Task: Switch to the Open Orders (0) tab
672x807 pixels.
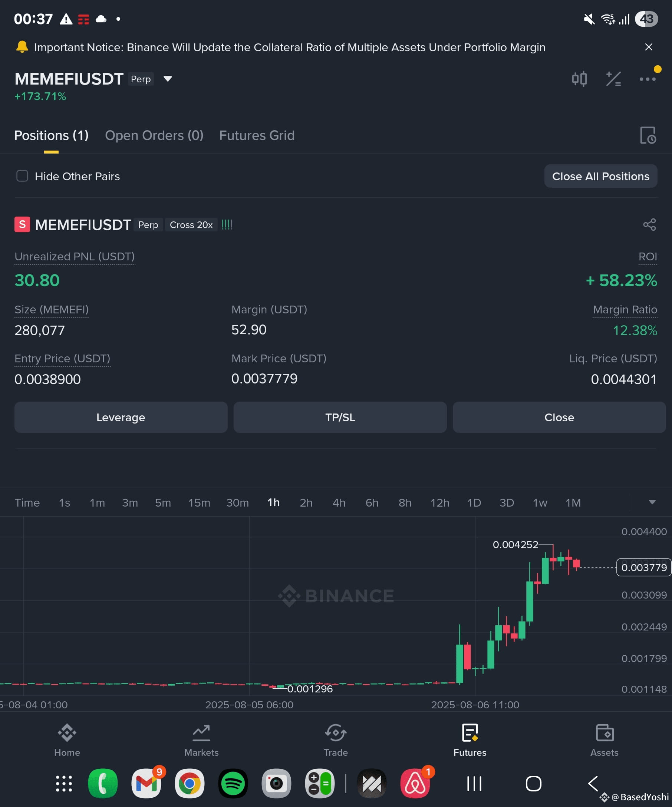Action: pyautogui.click(x=154, y=135)
